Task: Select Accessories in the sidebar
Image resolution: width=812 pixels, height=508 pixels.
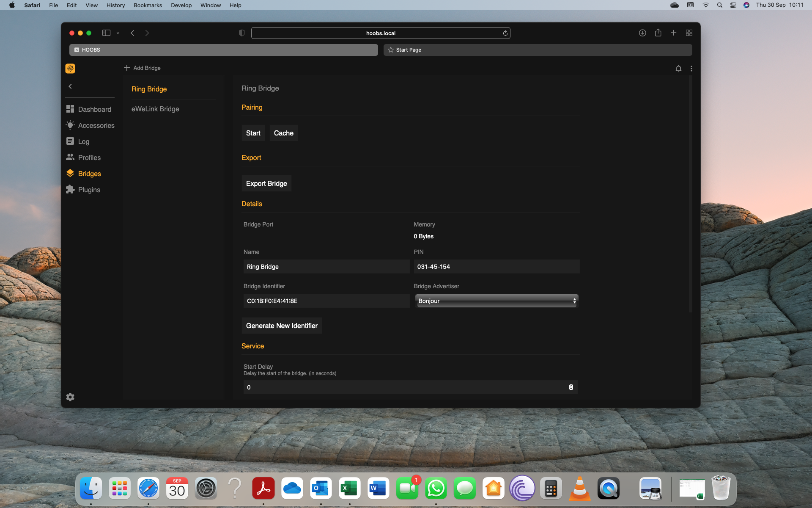Action: pos(96,125)
